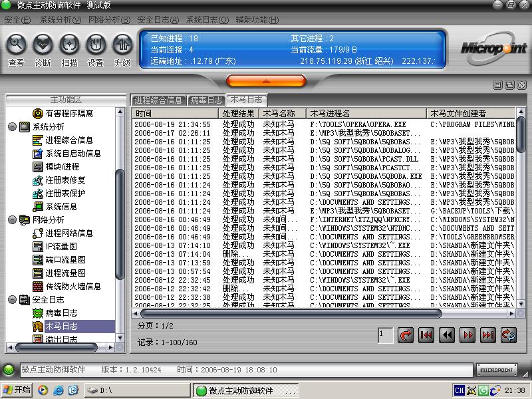Click the green status orb in status bar

(9, 370)
